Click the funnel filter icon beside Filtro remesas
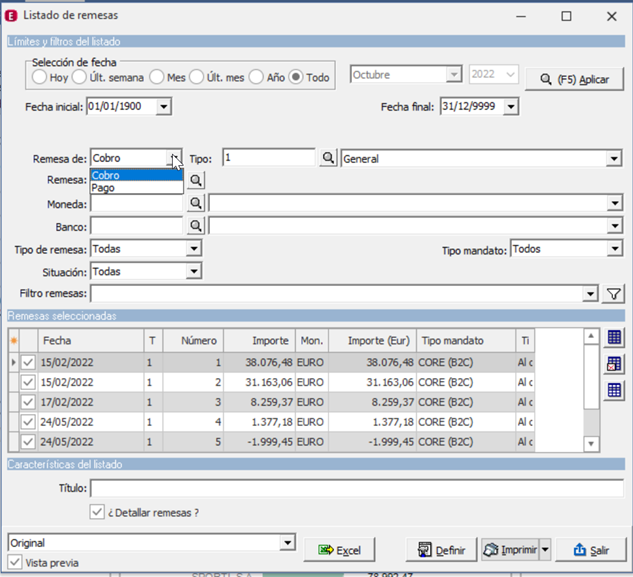Screen dimensions: 633x577 pos(615,294)
